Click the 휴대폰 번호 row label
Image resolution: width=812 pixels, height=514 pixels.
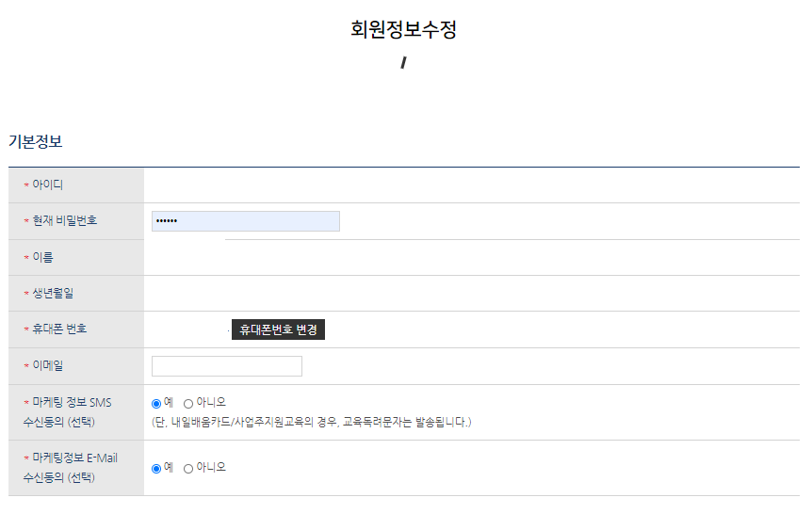pos(59,329)
